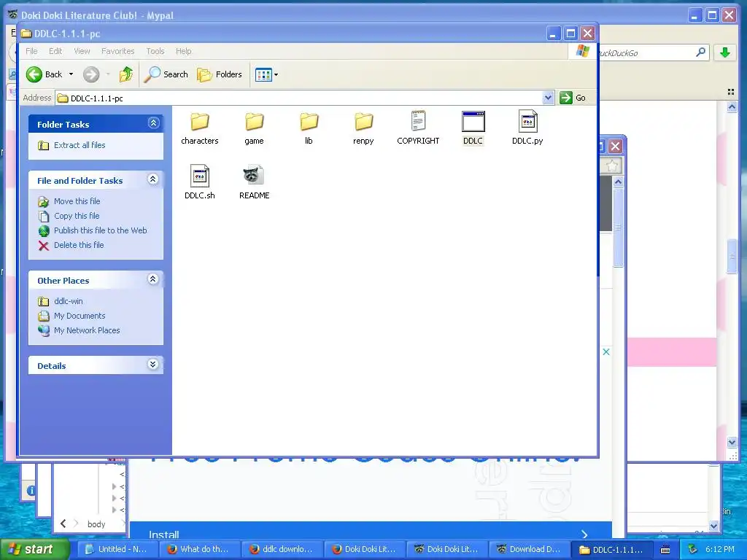This screenshot has width=747, height=560.
Task: Collapse the Folder Tasks panel
Action: pyautogui.click(x=153, y=123)
